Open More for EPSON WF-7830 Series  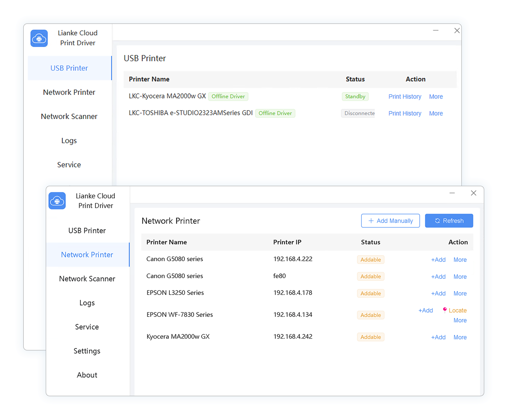point(460,320)
